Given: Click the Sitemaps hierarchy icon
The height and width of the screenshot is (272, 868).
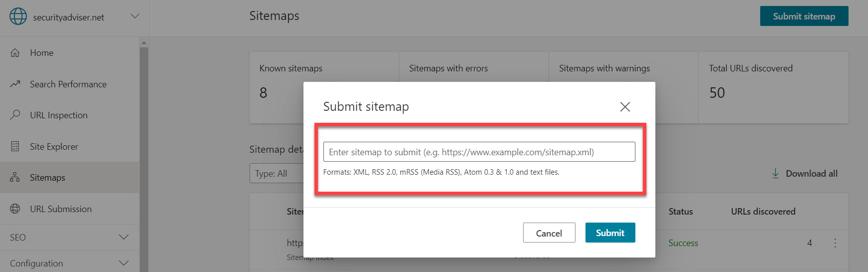Looking at the screenshot, I should [x=15, y=178].
